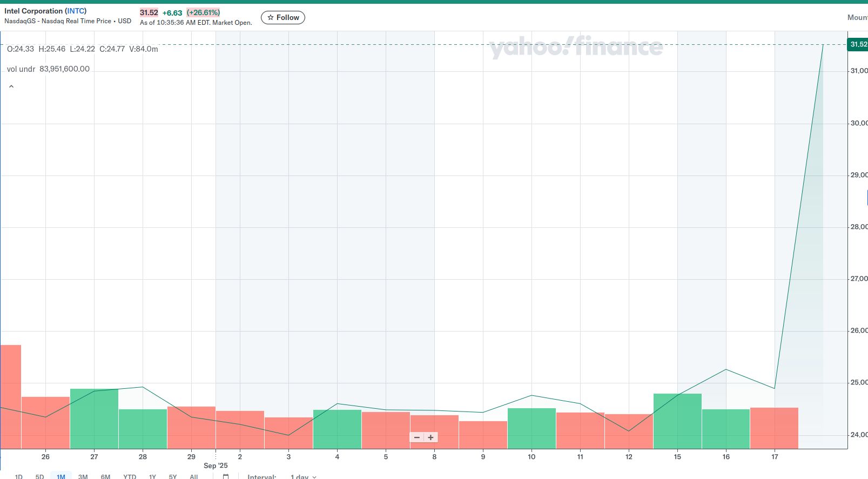Select the All range tab

pos(194,477)
